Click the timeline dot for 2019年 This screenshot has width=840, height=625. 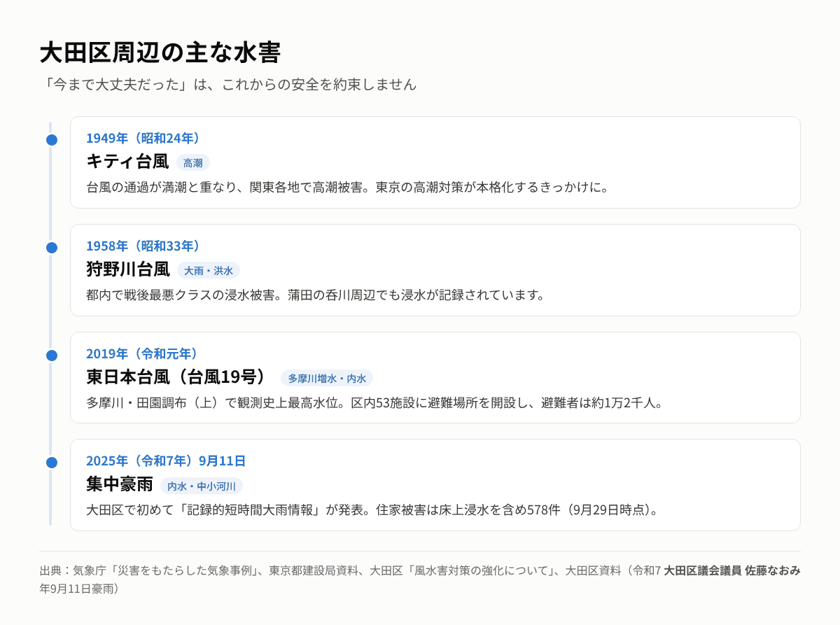[51, 356]
